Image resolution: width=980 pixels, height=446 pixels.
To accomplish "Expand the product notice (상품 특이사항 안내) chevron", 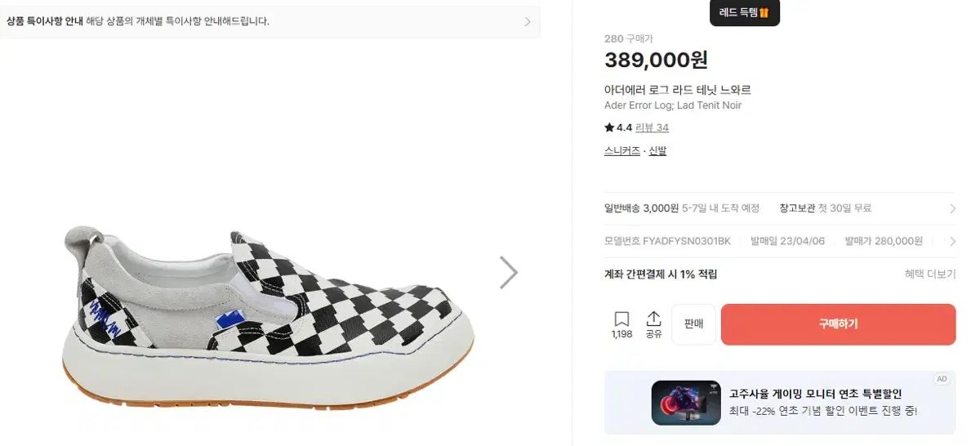I will click(x=528, y=22).
